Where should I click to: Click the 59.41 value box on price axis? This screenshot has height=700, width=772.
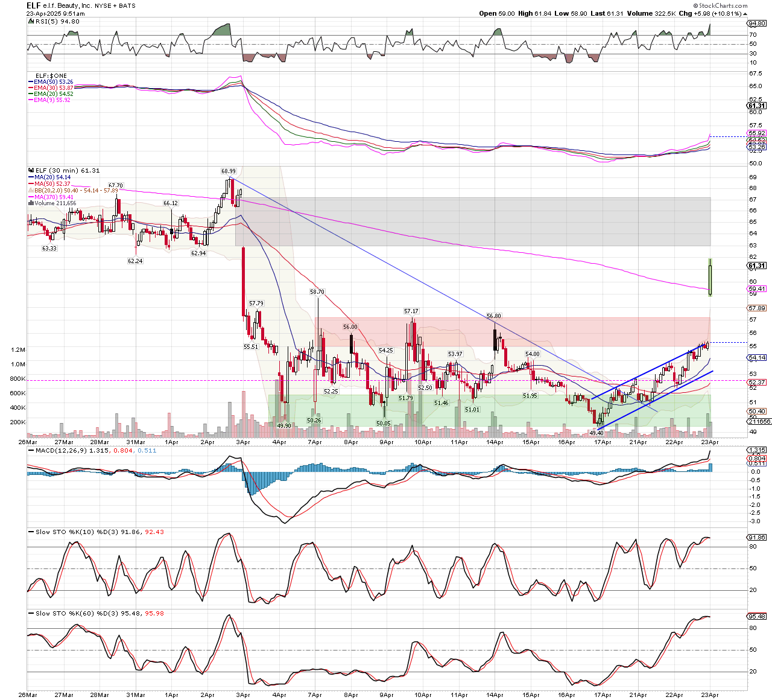(x=757, y=289)
